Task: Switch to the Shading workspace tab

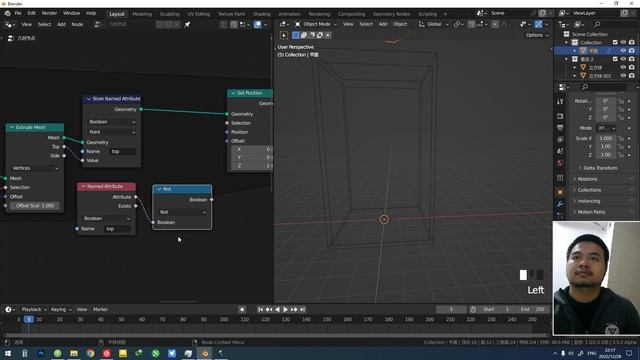Action: [x=262, y=14]
